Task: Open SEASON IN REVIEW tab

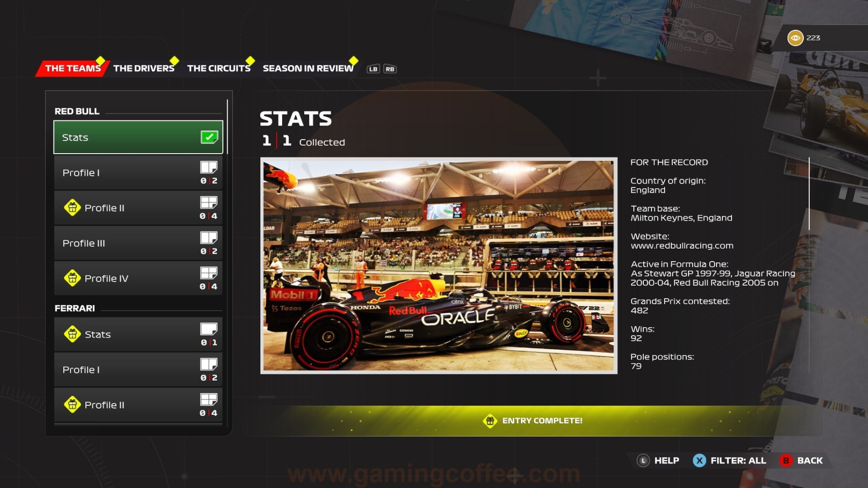Action: tap(308, 68)
